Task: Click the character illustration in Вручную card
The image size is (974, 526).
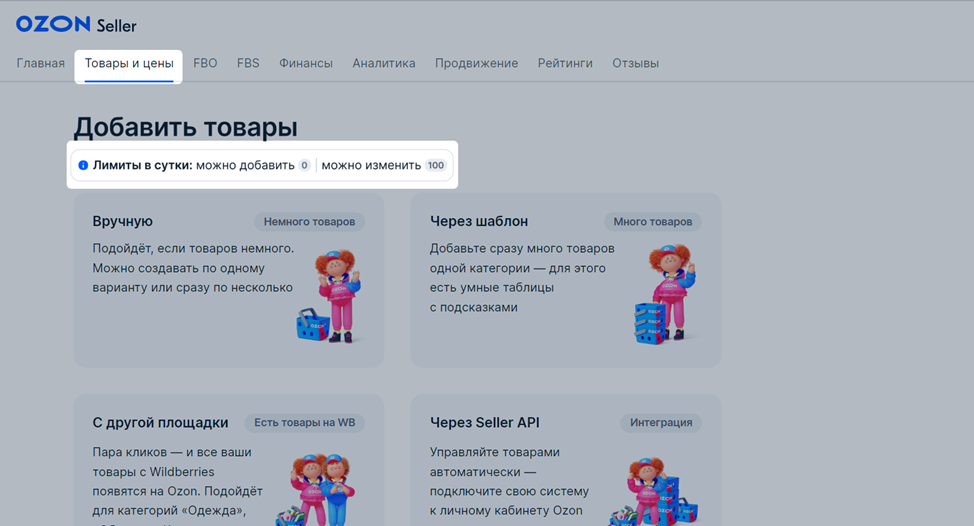Action: [329, 296]
